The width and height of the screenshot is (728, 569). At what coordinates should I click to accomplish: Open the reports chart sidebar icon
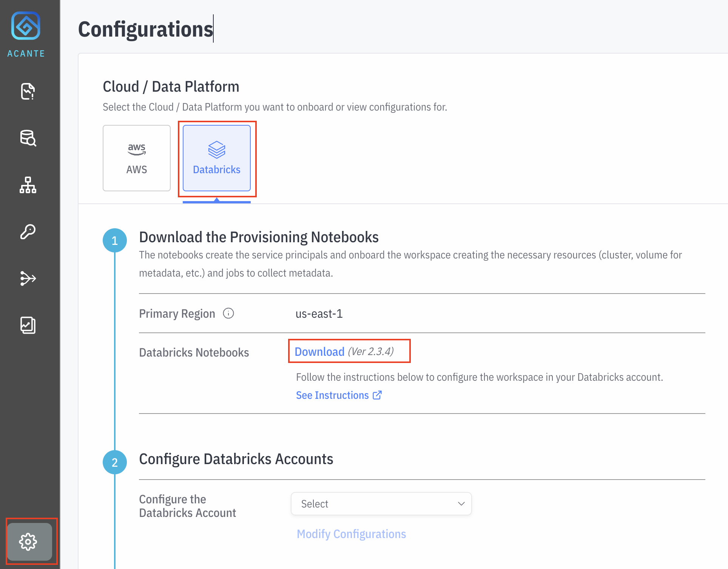28,325
